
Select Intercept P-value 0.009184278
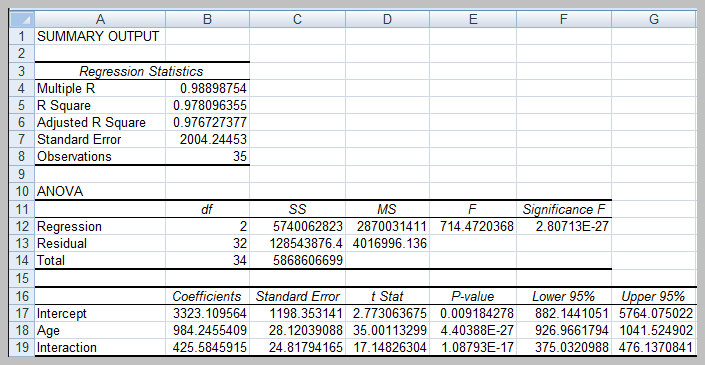coord(473,313)
